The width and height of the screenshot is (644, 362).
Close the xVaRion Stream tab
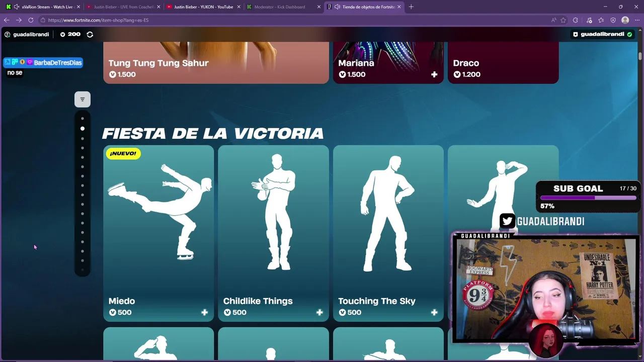tap(78, 7)
